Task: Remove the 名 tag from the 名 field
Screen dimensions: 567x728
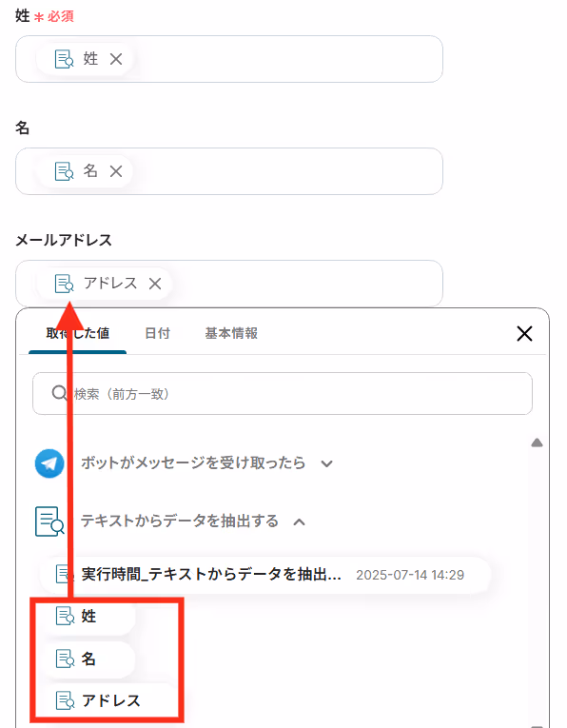Action: coord(116,171)
